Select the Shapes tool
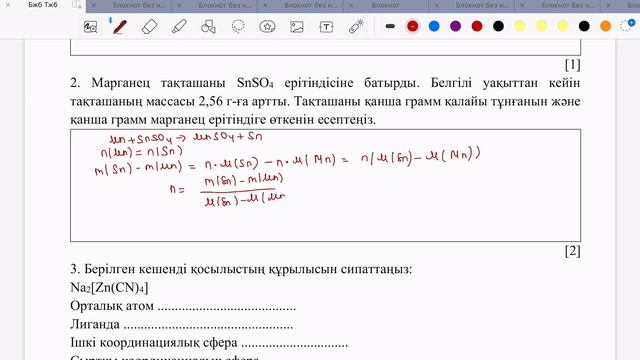Image resolution: width=640 pixels, height=360 pixels. point(209,27)
